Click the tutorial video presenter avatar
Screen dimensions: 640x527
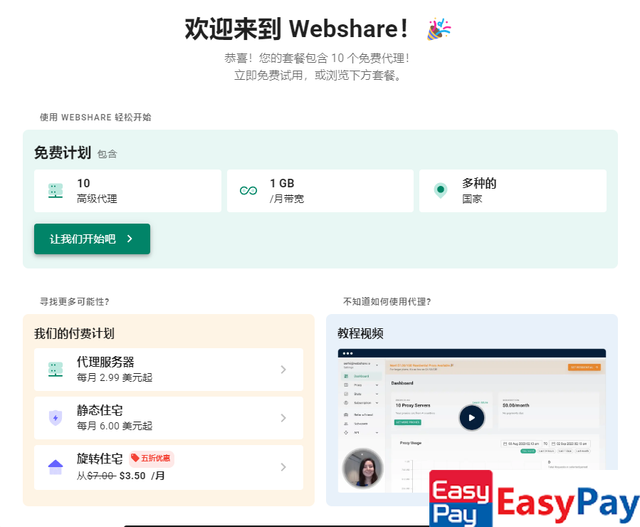pos(362,469)
